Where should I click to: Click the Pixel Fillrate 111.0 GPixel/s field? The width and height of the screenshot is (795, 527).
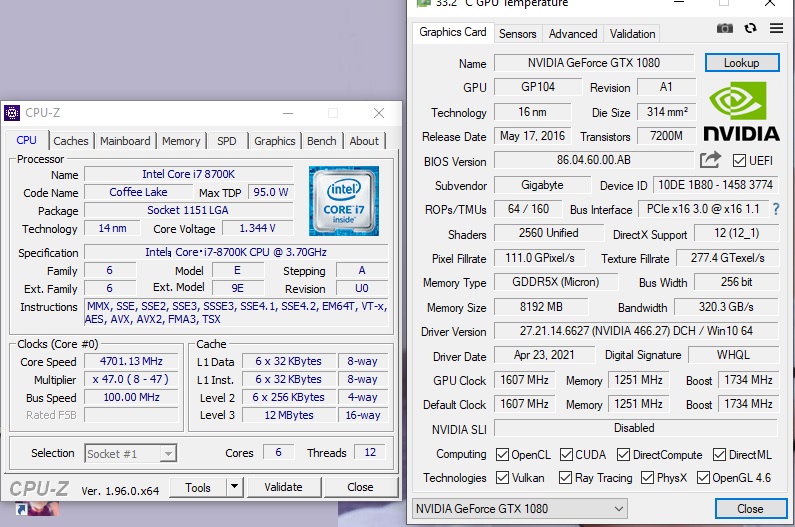click(x=539, y=258)
